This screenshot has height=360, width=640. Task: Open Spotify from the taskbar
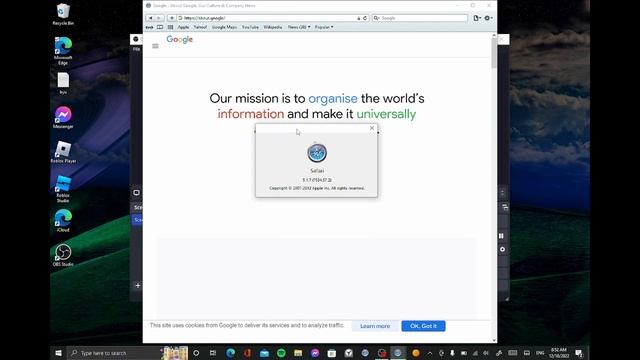281,353
